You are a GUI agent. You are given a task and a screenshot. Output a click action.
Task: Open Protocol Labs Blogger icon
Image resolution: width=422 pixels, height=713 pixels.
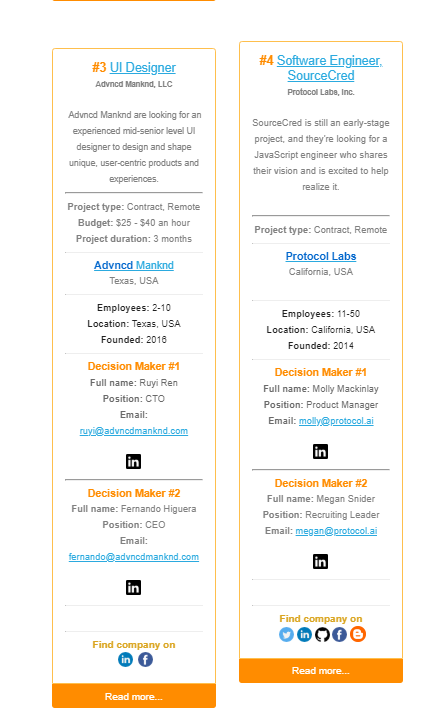tap(358, 634)
